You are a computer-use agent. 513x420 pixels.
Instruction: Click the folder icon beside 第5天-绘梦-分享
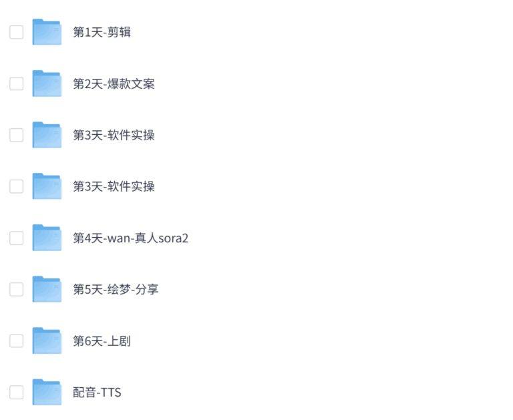tap(46, 289)
